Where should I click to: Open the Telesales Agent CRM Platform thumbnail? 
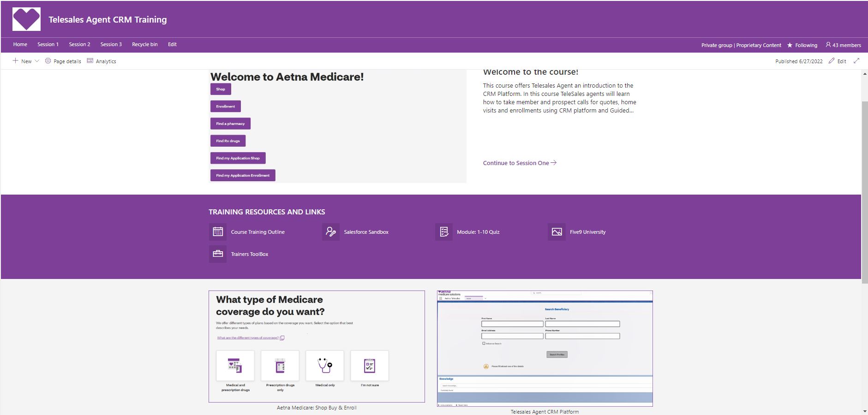point(545,349)
